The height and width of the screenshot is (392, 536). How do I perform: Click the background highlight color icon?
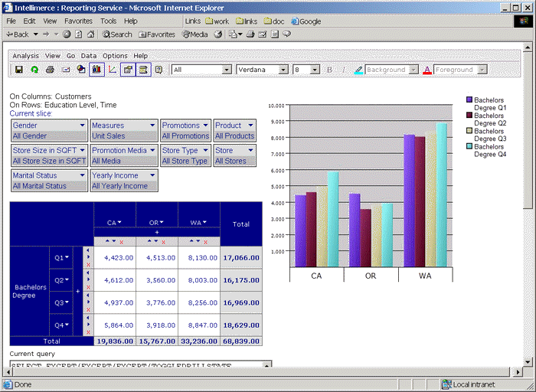pyautogui.click(x=358, y=70)
